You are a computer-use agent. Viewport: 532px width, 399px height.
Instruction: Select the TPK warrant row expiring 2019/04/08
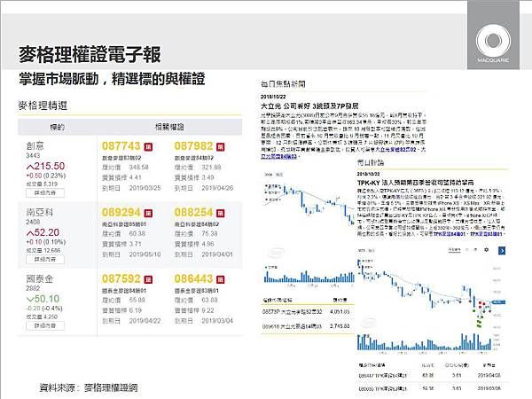(x=431, y=375)
